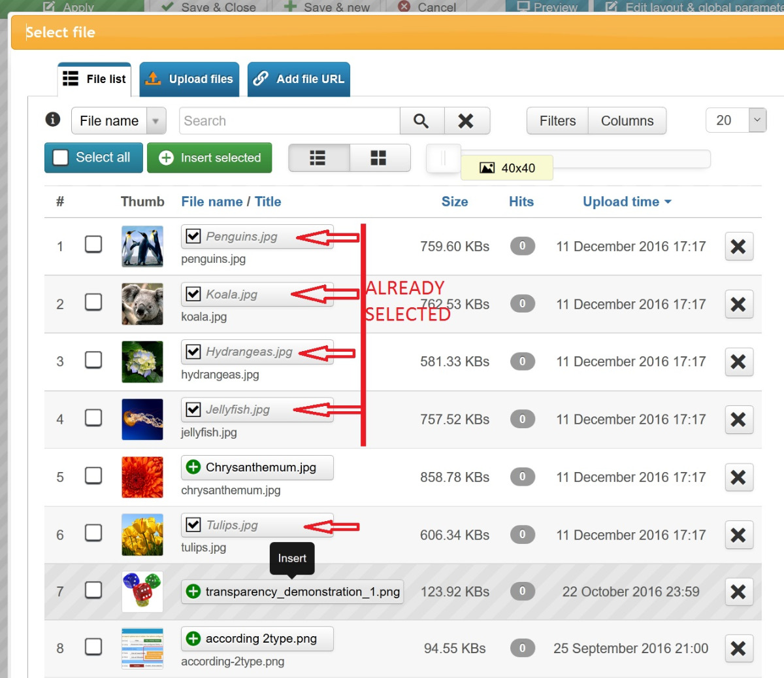
Task: Open the Upload files tab
Action: [189, 79]
